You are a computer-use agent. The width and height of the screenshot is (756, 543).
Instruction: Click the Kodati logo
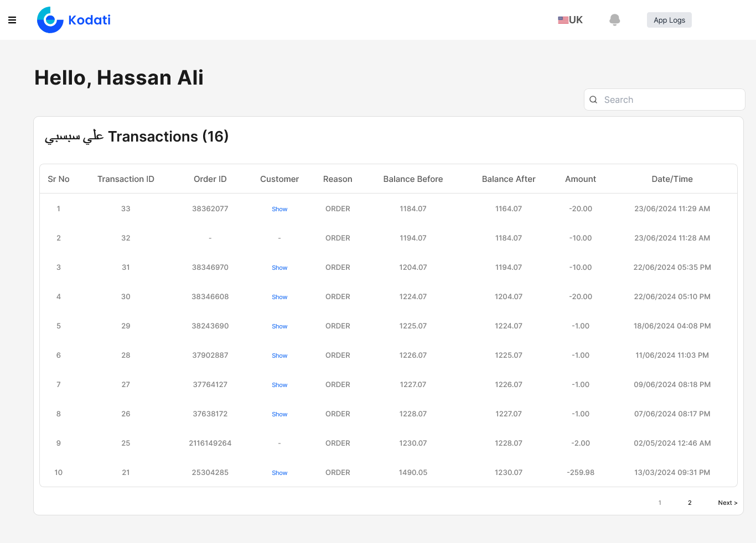tap(74, 20)
